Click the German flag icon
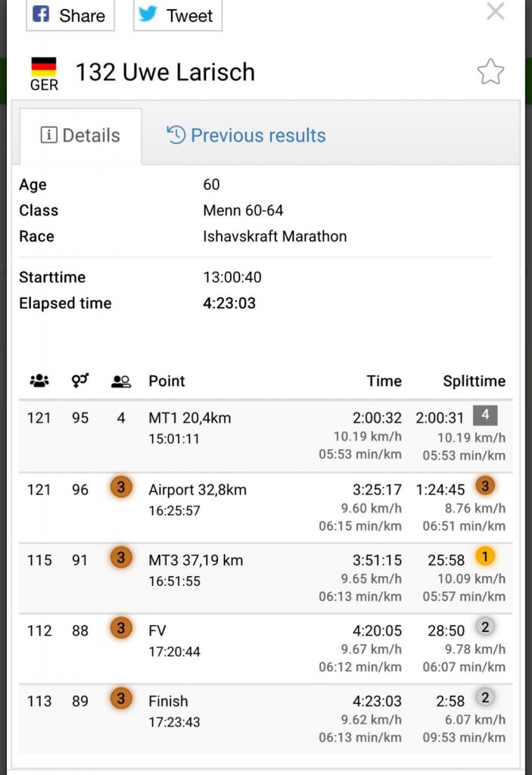 coord(44,68)
